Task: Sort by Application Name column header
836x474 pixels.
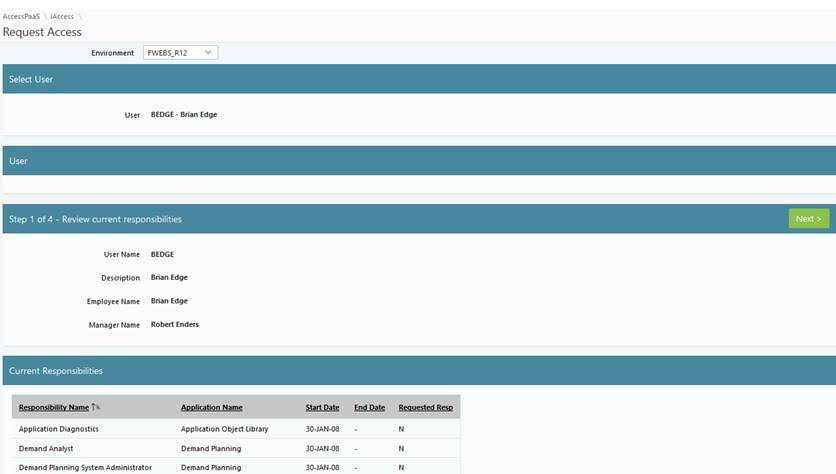Action: pos(212,407)
